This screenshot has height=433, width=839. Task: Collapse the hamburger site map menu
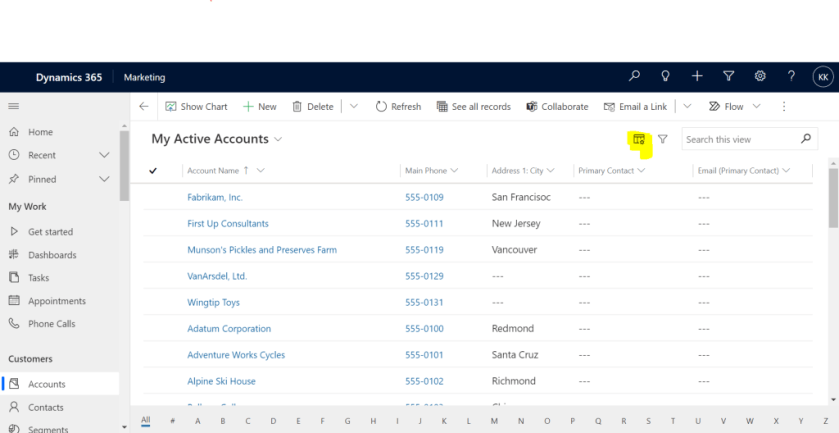click(x=14, y=106)
